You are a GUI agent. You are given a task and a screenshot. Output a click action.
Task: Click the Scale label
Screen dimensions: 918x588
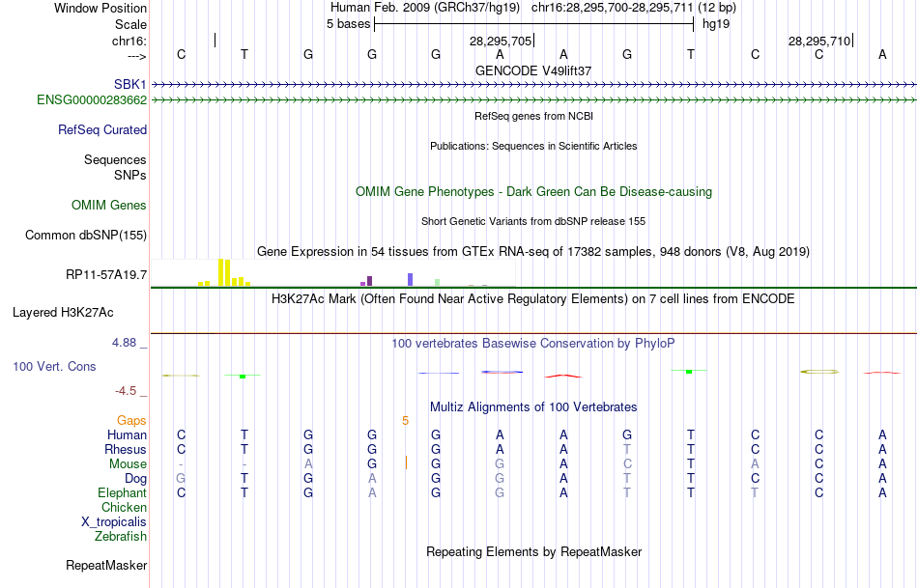click(x=130, y=24)
